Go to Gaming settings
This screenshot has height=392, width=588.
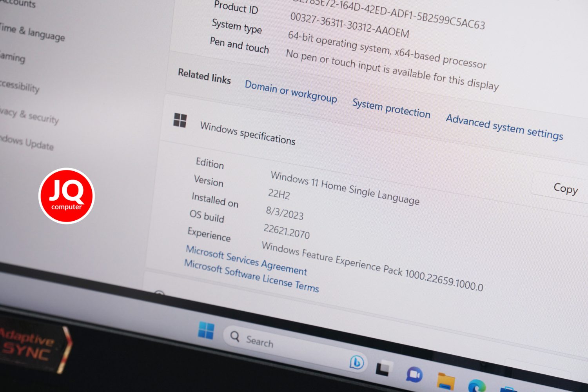pos(13,57)
